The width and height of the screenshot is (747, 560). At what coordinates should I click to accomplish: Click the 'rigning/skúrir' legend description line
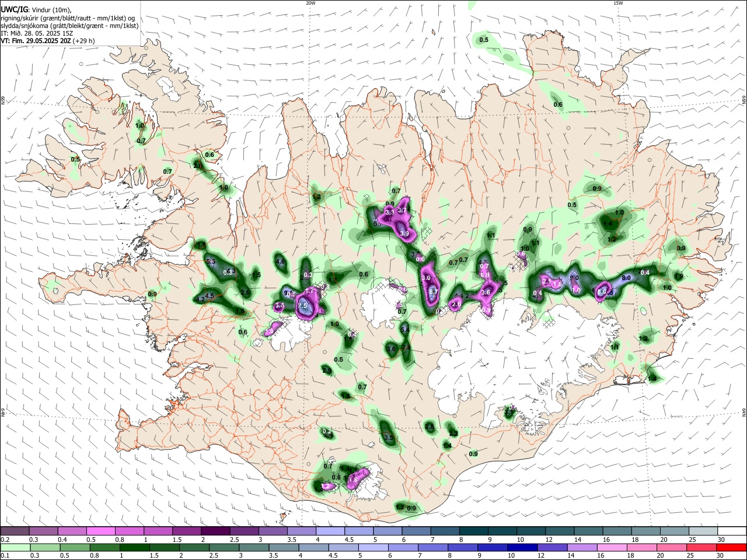coord(68,18)
